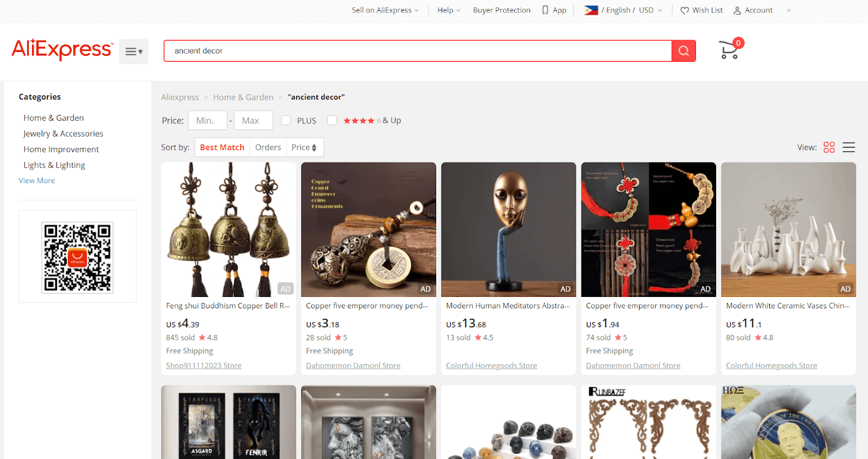The width and height of the screenshot is (868, 459).
Task: Open Buyer Protection link
Action: [502, 10]
